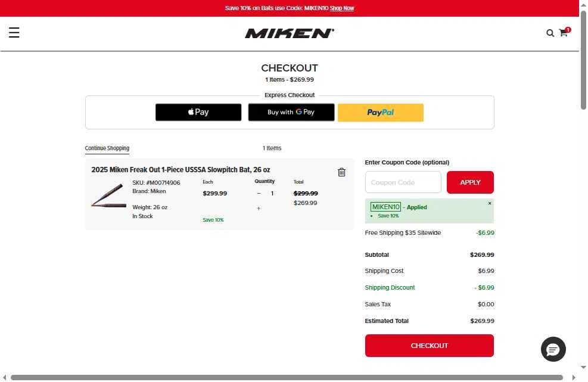Click the Weight: 26 oz text

pos(150,207)
